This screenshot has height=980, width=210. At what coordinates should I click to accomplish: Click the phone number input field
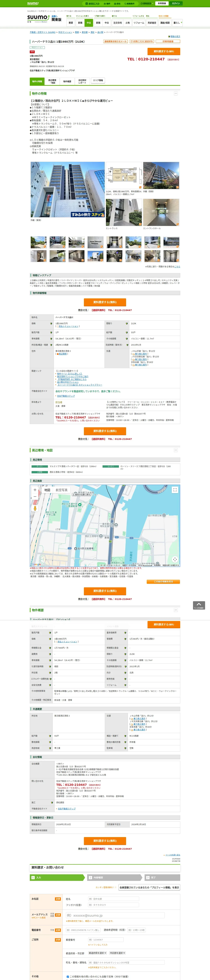(x=83, y=930)
